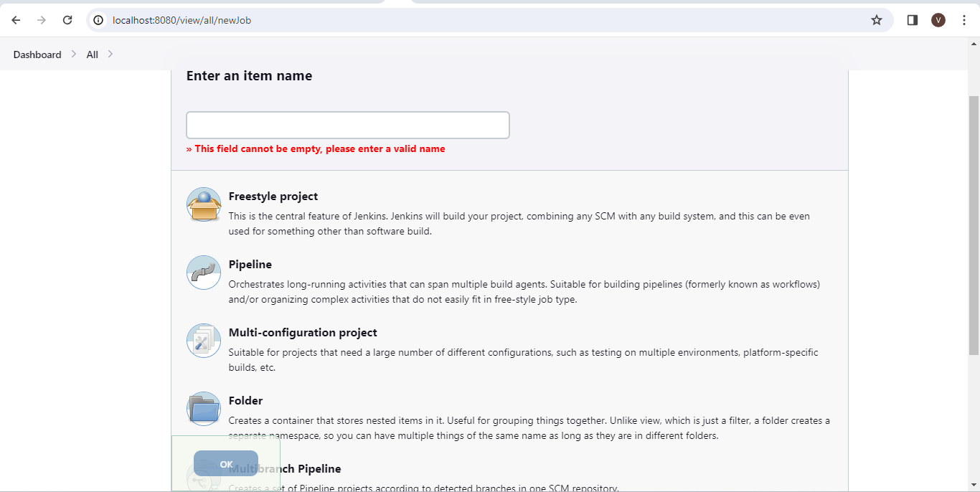Click the OK button
980x492 pixels.
(x=226, y=464)
